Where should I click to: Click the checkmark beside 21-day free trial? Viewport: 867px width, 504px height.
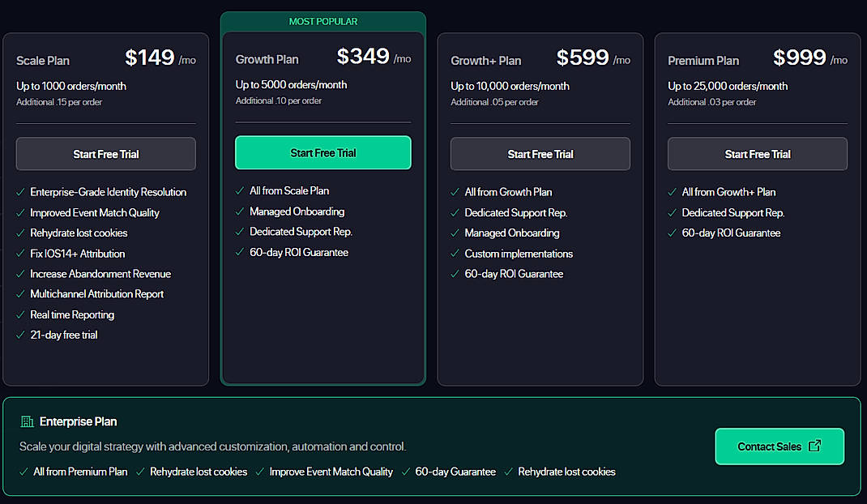pyautogui.click(x=19, y=334)
